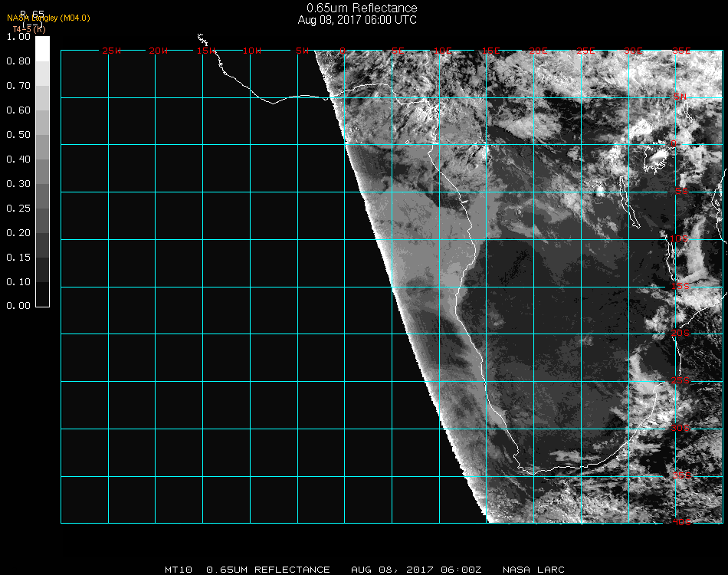Click the 0.65UM REFLECTANCE footer text
728x575 pixels.
(x=268, y=570)
